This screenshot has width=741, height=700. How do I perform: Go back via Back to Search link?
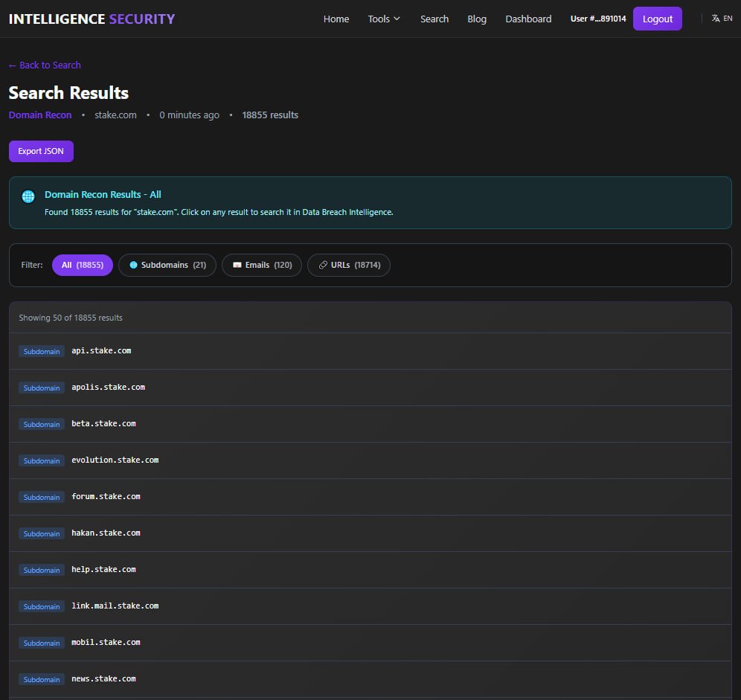[x=45, y=65]
